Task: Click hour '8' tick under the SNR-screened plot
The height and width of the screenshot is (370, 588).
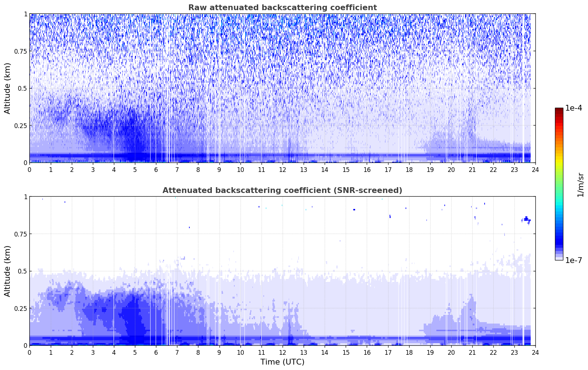Action: (198, 352)
